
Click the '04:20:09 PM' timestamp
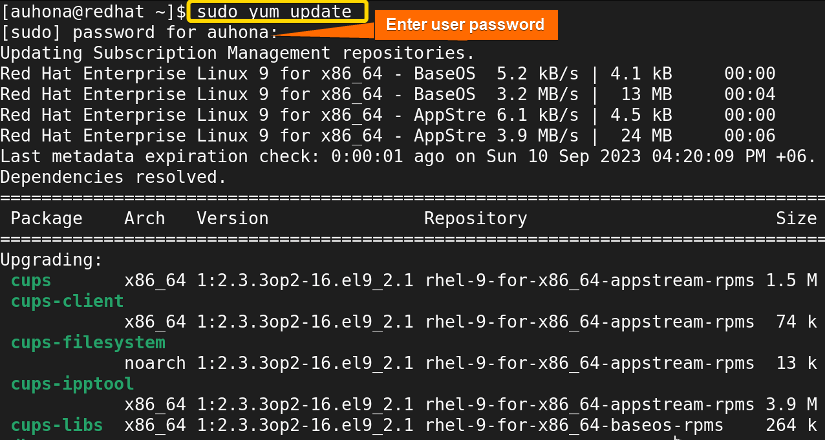pos(708,157)
